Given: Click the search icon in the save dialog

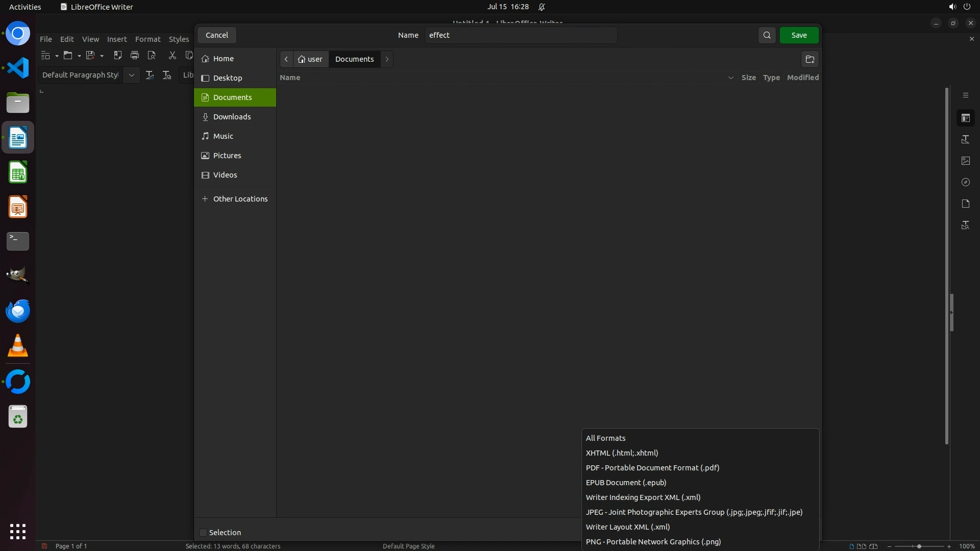Looking at the screenshot, I should (767, 35).
